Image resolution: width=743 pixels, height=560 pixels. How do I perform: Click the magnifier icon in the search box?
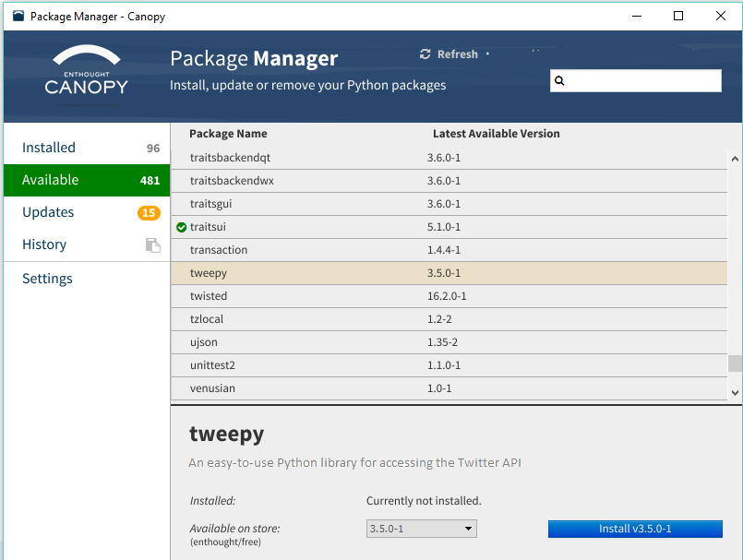click(x=559, y=80)
